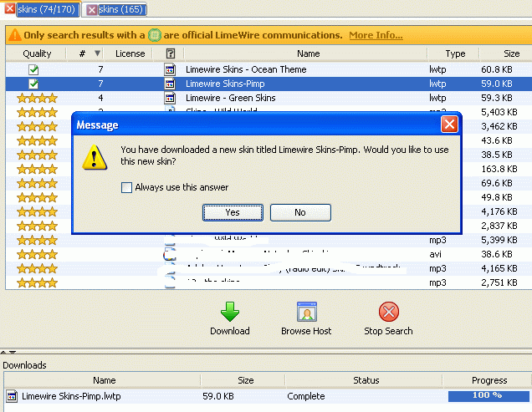
Task: Close the Message dialog with red X
Action: (x=449, y=125)
